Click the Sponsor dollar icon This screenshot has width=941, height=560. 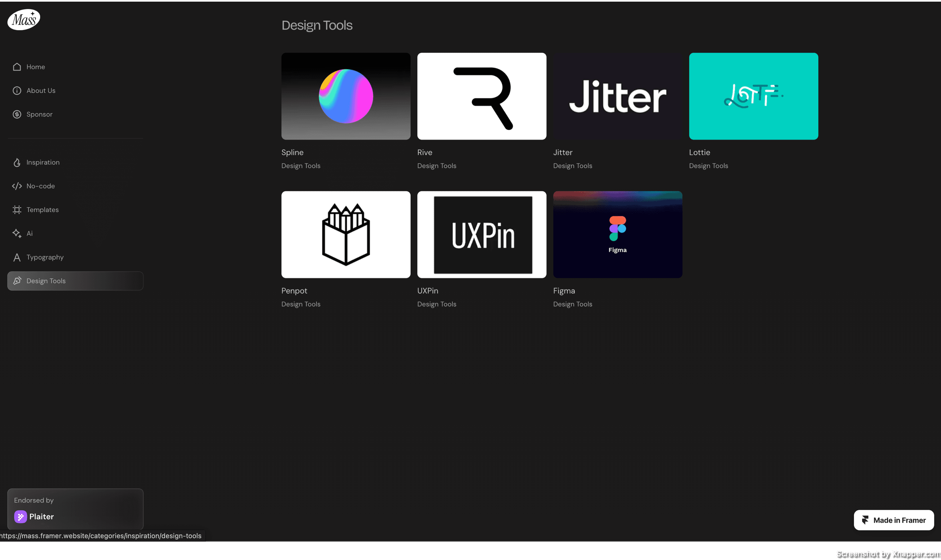[17, 114]
